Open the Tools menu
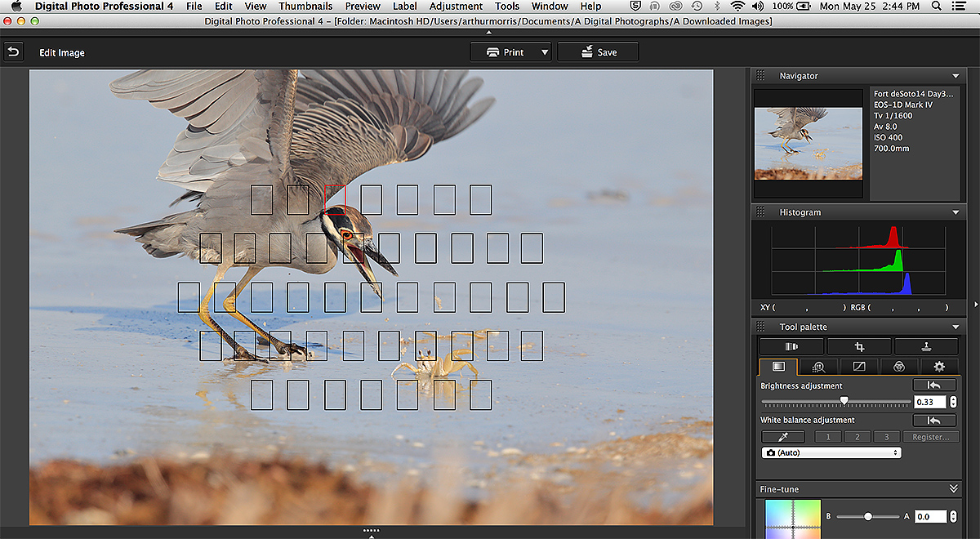This screenshot has height=539, width=980. pyautogui.click(x=507, y=7)
